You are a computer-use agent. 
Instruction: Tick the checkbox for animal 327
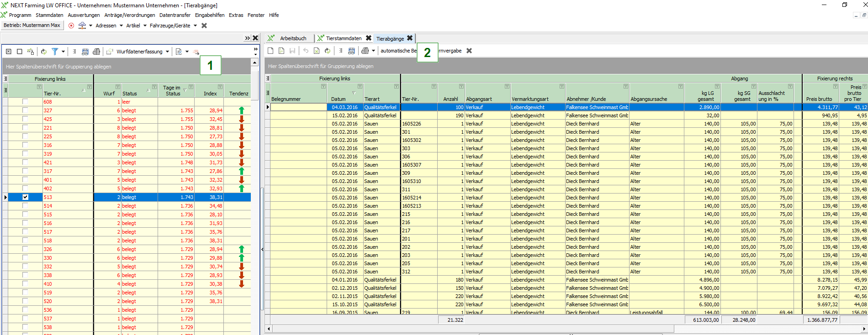coord(25,110)
